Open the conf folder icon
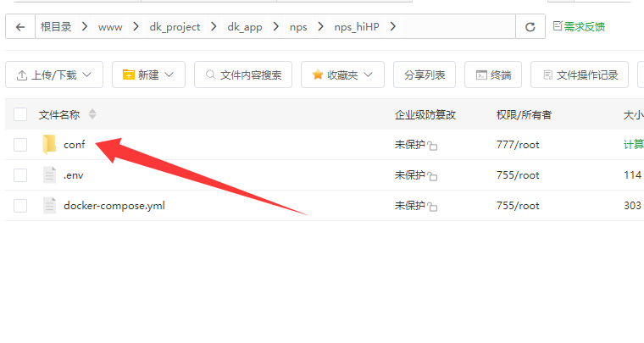 [x=49, y=145]
